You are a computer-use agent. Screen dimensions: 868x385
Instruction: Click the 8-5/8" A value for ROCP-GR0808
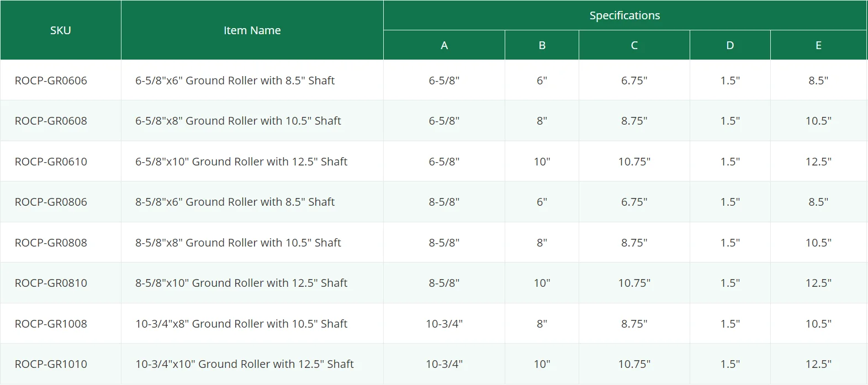point(444,243)
